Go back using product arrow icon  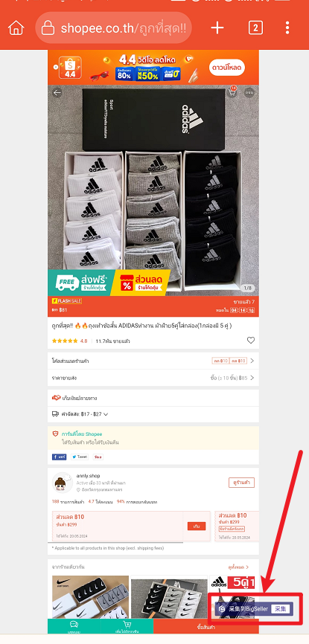(x=57, y=92)
